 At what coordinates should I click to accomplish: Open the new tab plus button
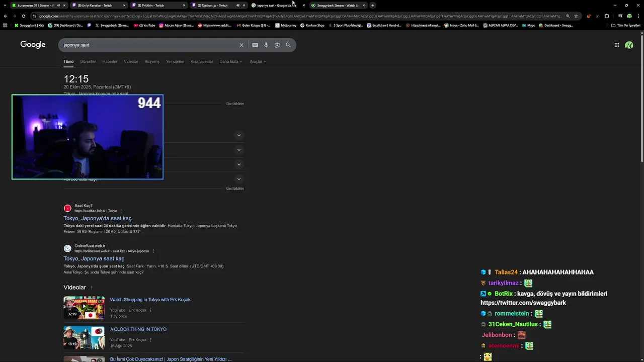coord(373,5)
